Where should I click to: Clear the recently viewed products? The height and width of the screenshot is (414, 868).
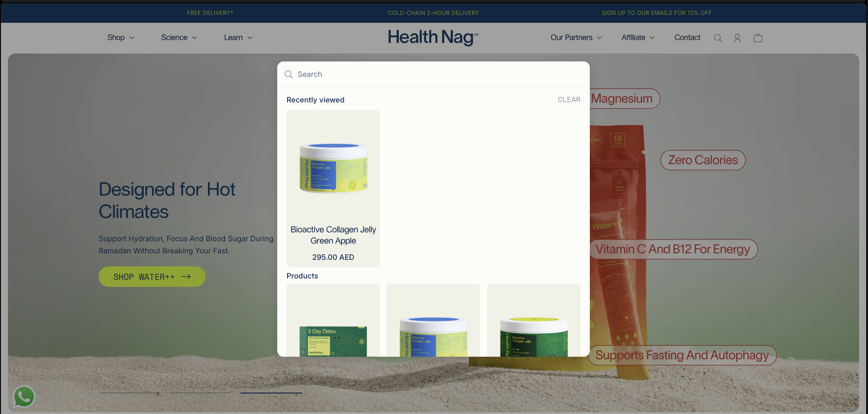pyautogui.click(x=569, y=100)
